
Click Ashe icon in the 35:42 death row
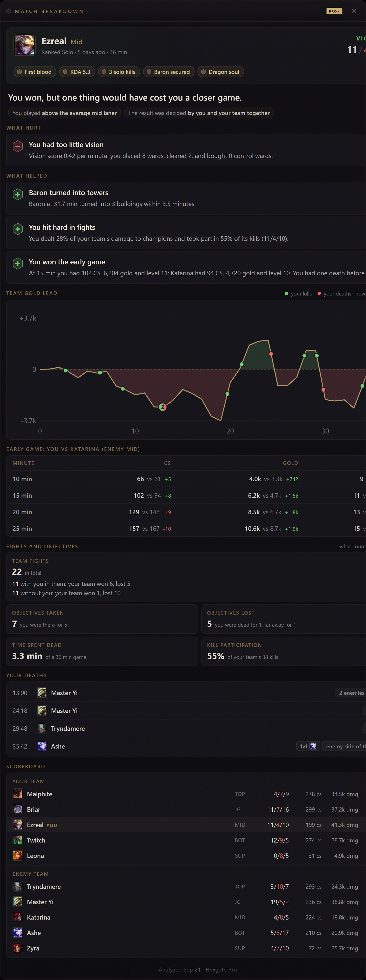pos(42,746)
